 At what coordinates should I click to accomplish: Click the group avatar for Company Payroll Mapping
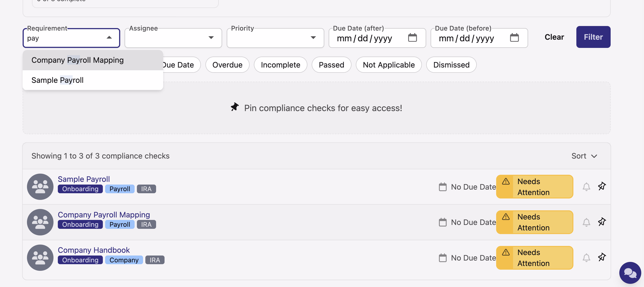click(40, 222)
